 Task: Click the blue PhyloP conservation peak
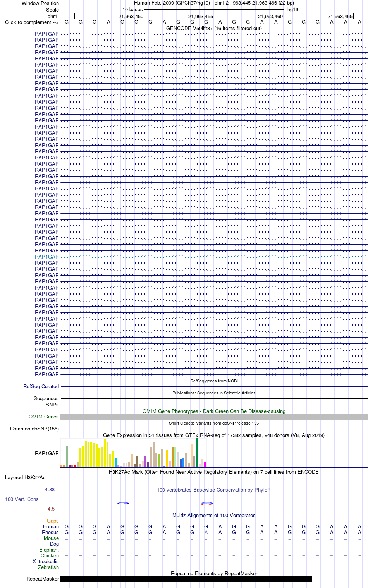123,503
